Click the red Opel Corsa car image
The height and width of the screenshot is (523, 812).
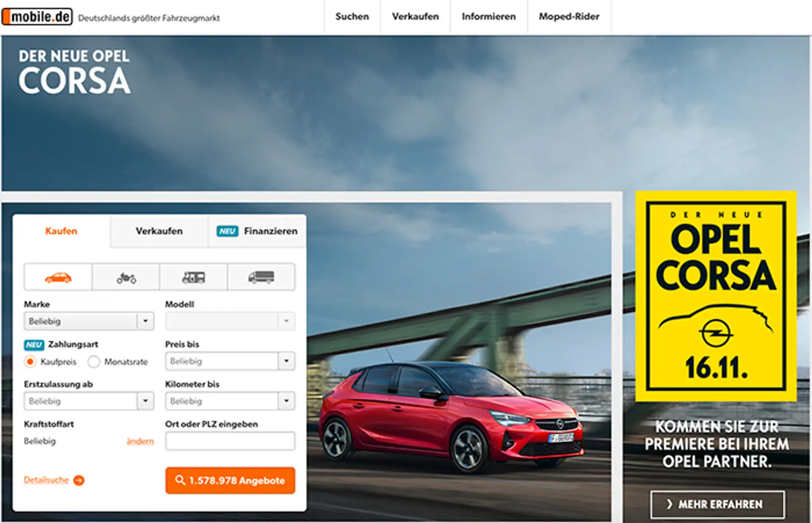click(451, 416)
